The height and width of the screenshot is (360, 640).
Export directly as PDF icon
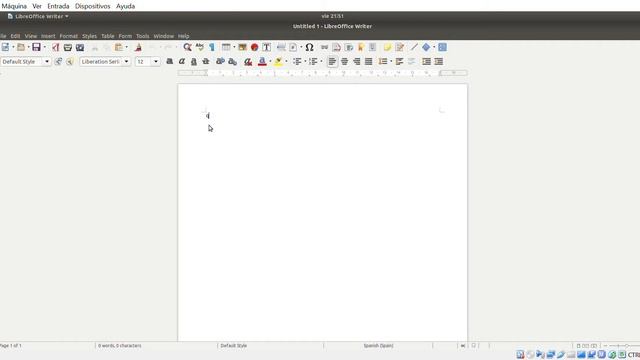[x=56, y=47]
